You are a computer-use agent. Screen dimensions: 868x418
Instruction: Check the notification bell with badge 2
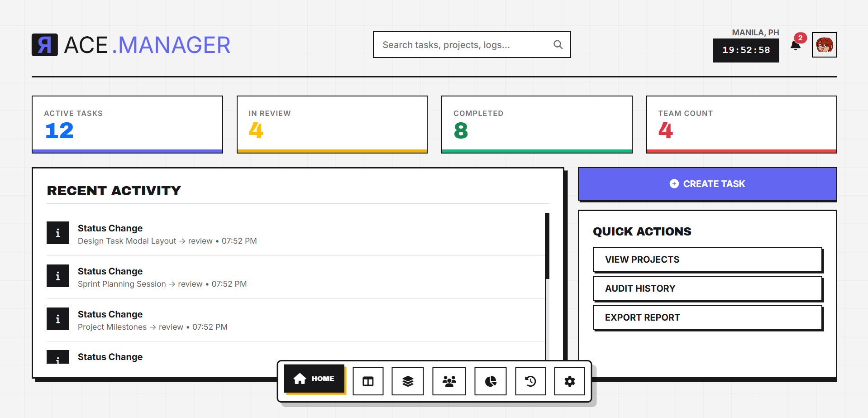[796, 45]
